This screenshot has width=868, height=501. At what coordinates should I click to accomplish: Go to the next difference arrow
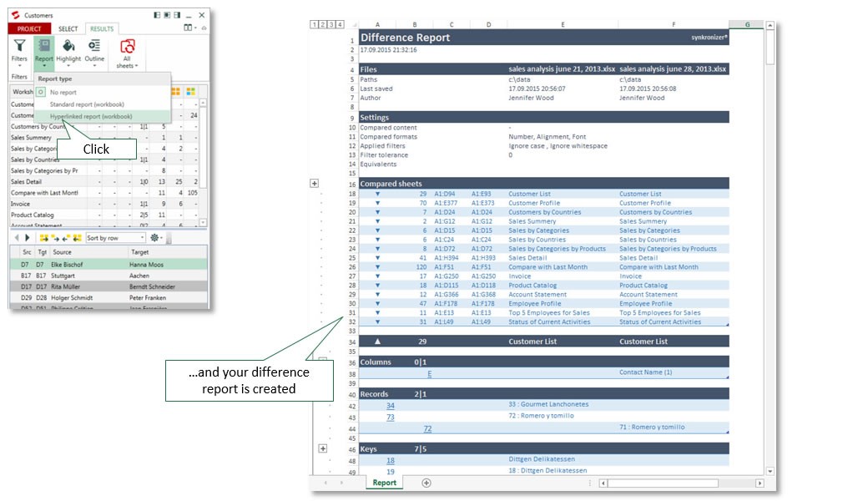pyautogui.click(x=27, y=237)
